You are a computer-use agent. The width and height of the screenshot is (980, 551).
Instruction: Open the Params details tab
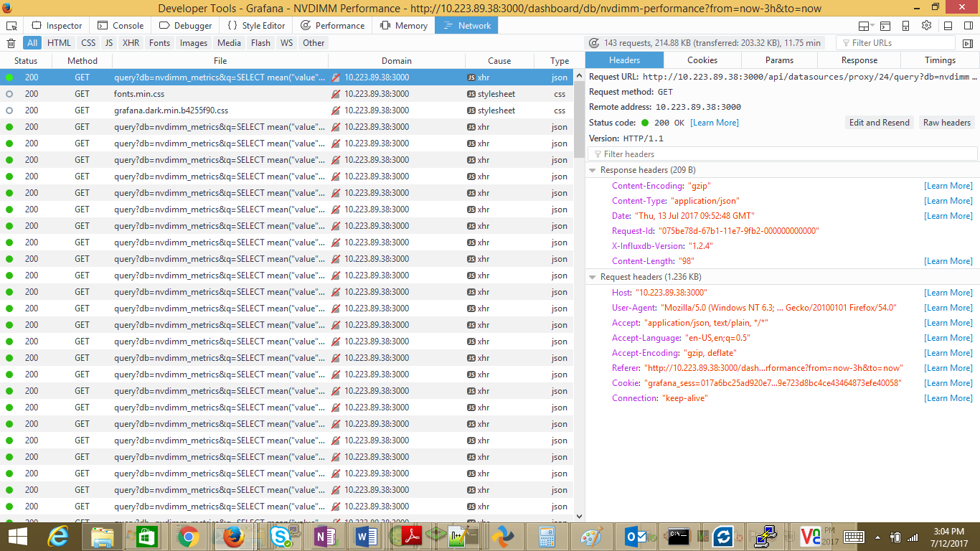[779, 60]
